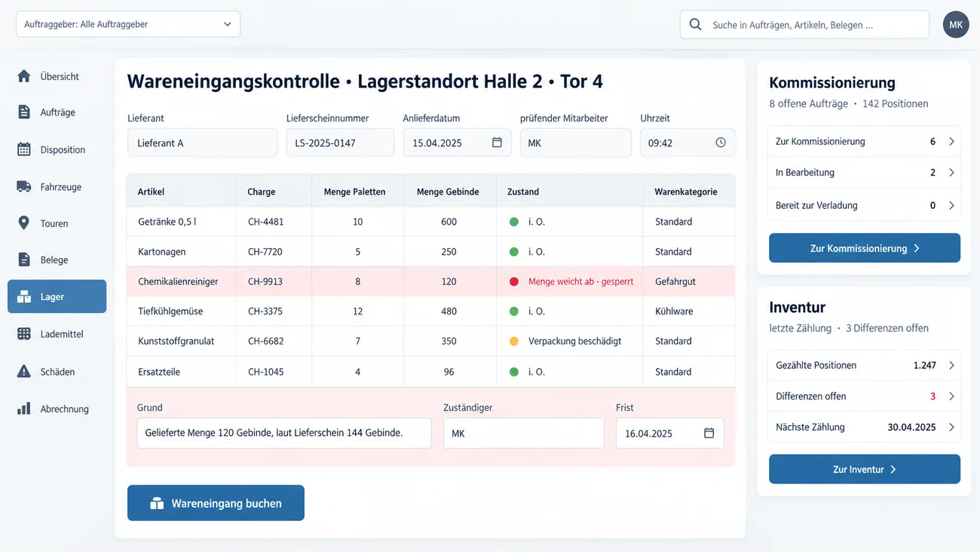980x552 pixels.
Task: Click the search field for Aufträge, Artikel, Belege
Action: [x=804, y=24]
